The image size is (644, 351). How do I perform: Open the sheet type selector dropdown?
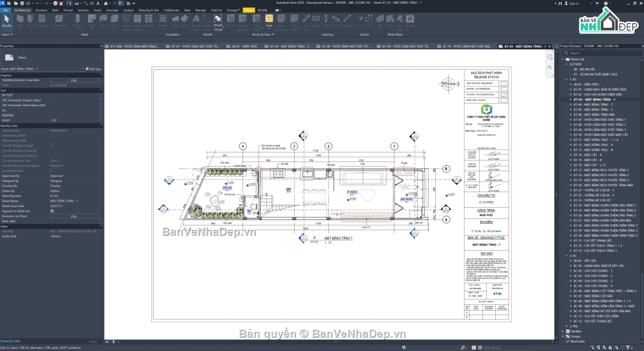click(101, 57)
